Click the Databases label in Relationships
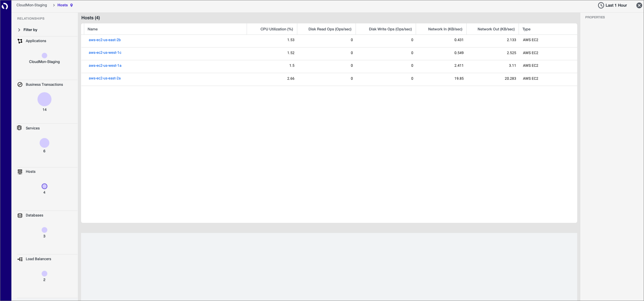Image resolution: width=644 pixels, height=301 pixels. coord(34,215)
